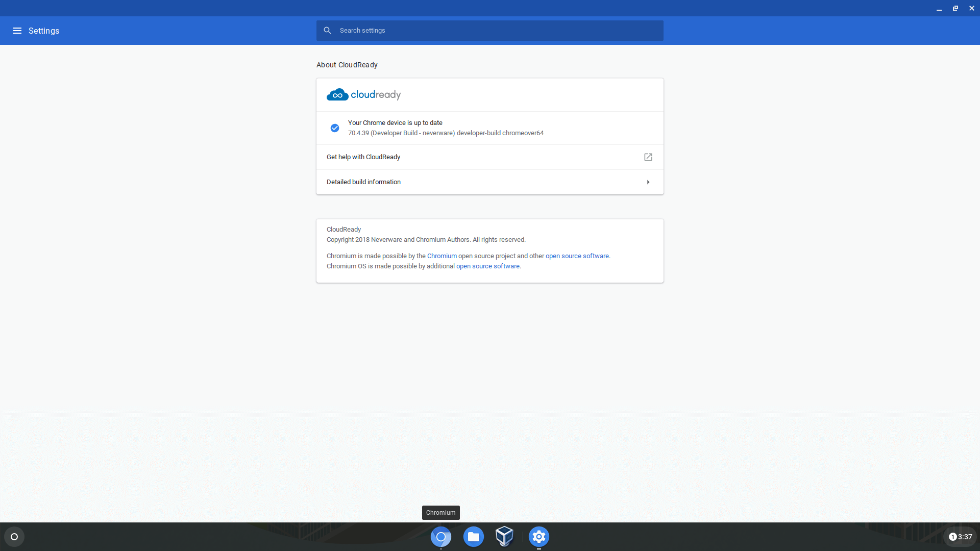The height and width of the screenshot is (551, 980).
Task: Minimize the Settings window
Action: pos(939,8)
